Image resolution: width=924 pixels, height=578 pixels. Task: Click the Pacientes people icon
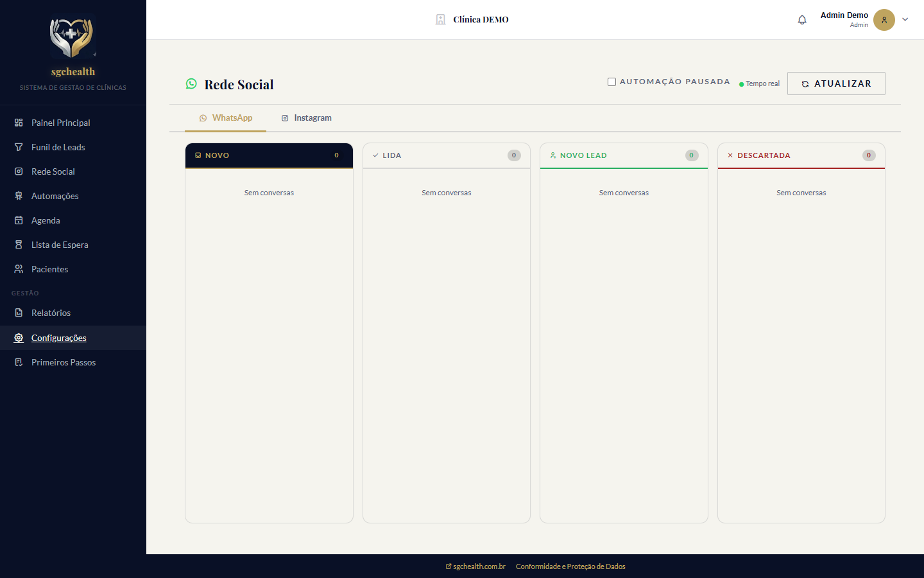point(19,269)
